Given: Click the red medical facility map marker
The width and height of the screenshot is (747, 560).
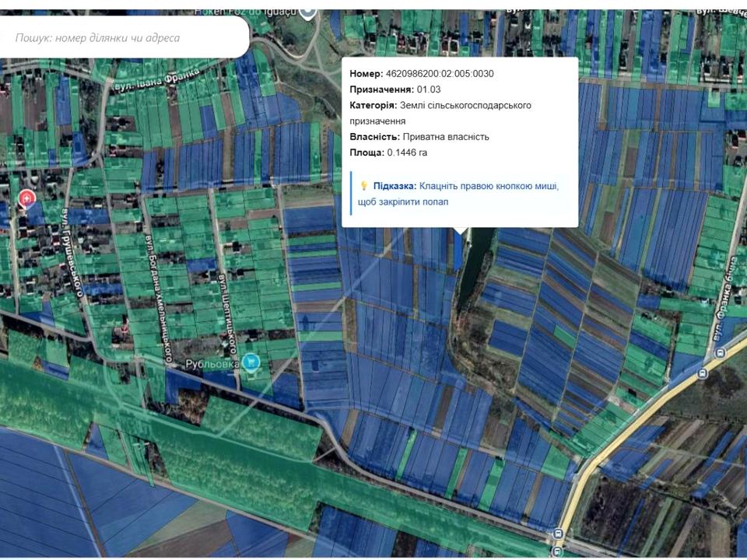Looking at the screenshot, I should [28, 199].
